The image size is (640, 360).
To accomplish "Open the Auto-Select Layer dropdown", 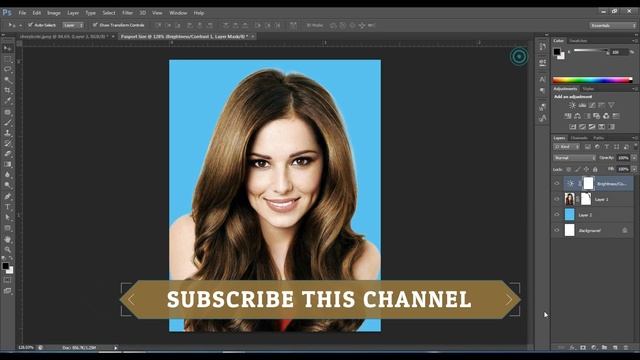I will (x=73, y=25).
